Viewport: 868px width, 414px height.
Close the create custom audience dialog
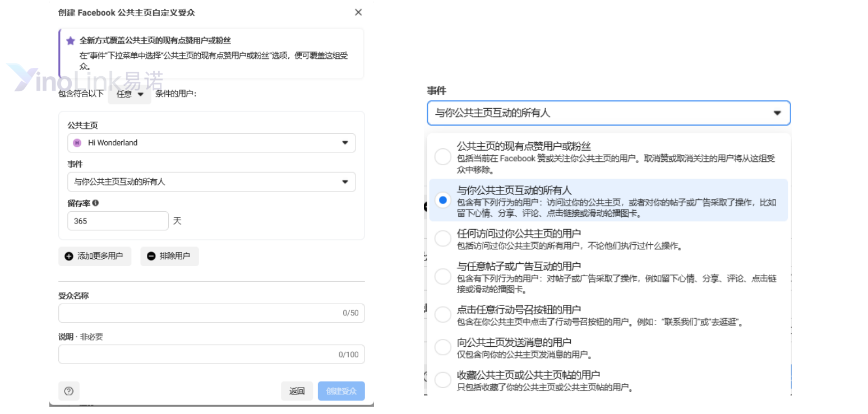coord(358,12)
